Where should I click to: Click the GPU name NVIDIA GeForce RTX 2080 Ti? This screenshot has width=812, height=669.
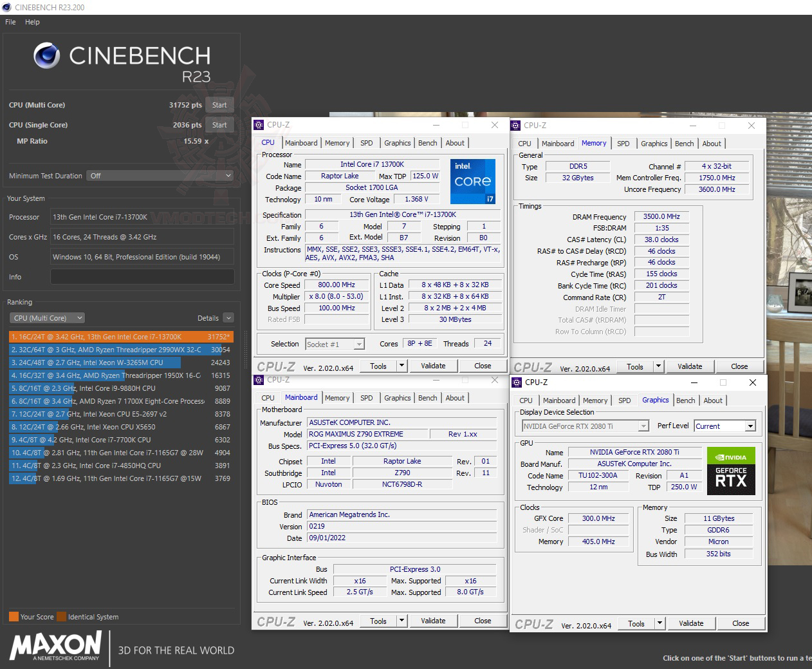634,452
